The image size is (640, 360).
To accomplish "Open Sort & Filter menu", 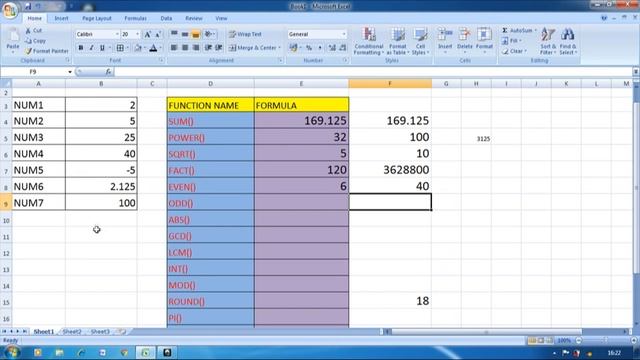I will [547, 41].
